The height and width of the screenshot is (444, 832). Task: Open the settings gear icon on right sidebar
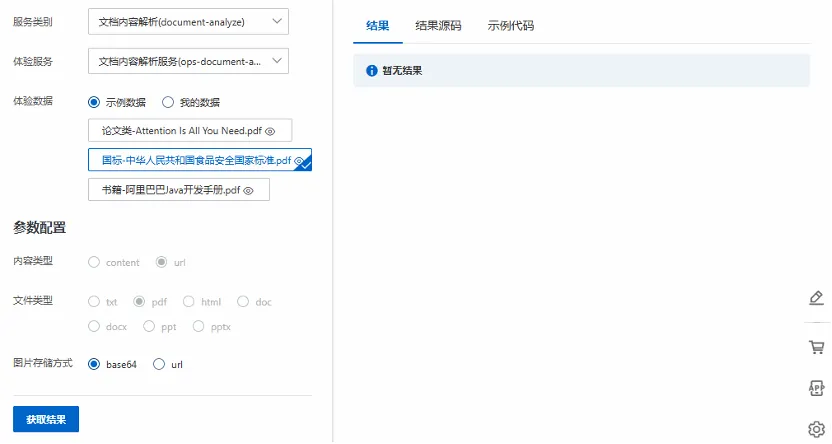pyautogui.click(x=817, y=429)
